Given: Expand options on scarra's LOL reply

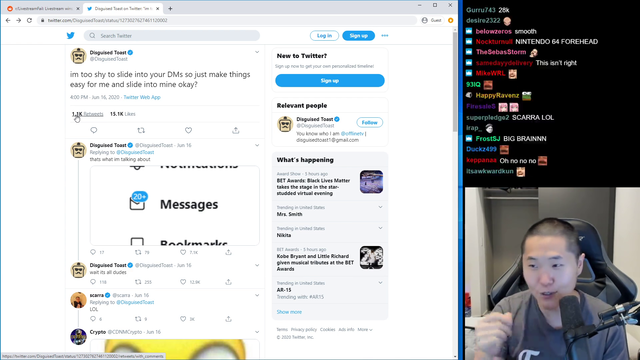Looking at the screenshot, I should pos(257,295).
